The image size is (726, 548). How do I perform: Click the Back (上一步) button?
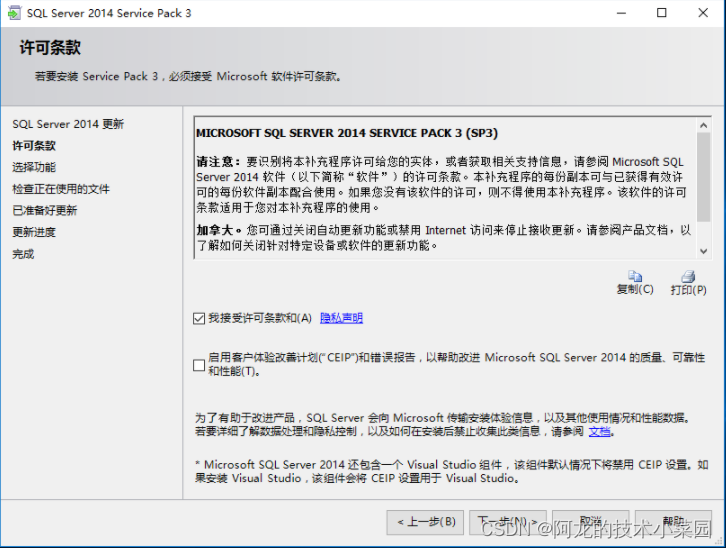pyautogui.click(x=426, y=522)
